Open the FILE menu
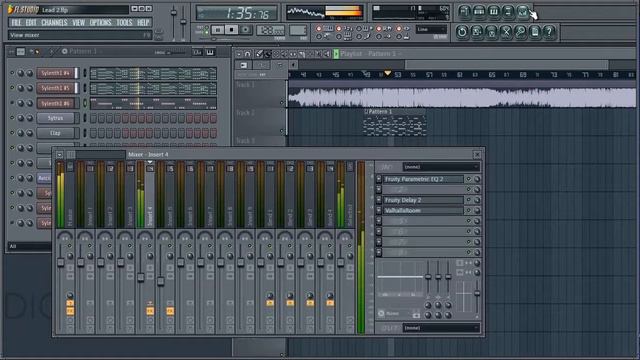The width and height of the screenshot is (640, 360). coord(16,22)
